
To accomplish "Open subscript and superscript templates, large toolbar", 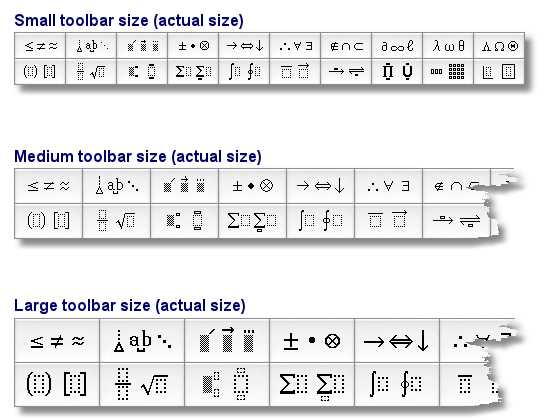I will [x=227, y=385].
